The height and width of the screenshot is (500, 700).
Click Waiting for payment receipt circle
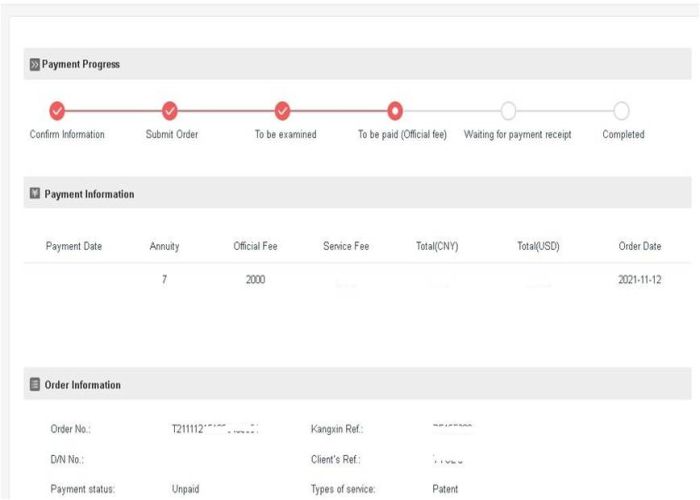[x=508, y=110]
